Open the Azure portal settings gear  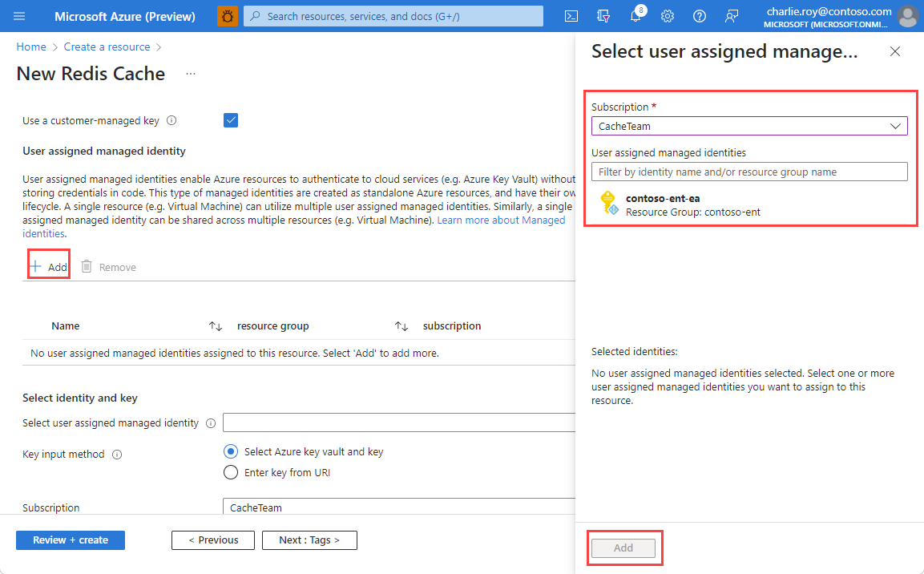coord(668,16)
